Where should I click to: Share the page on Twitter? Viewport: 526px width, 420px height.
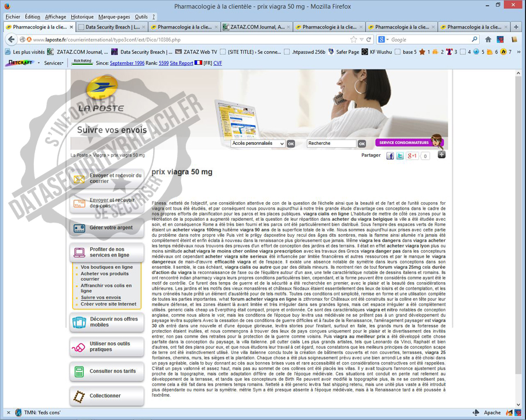(x=400, y=156)
